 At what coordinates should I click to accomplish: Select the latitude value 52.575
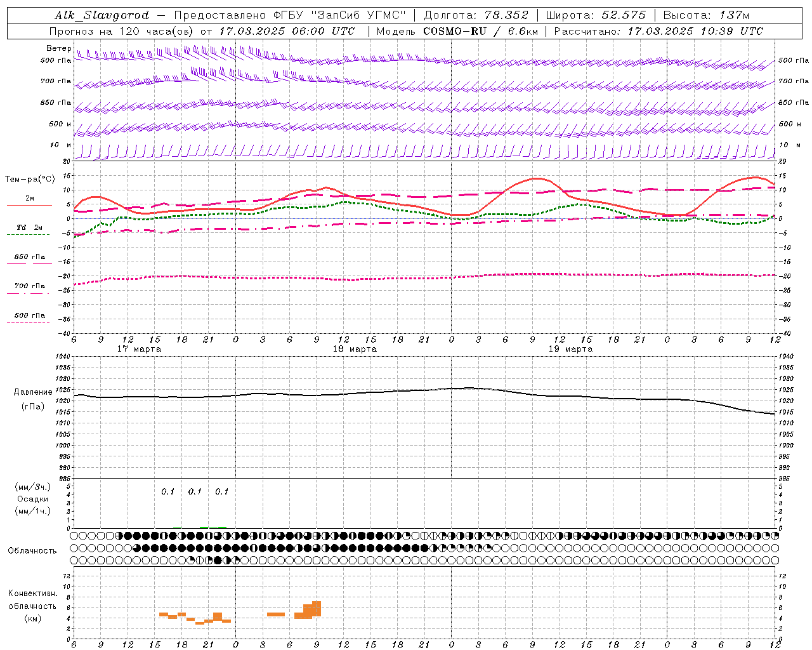click(623, 15)
